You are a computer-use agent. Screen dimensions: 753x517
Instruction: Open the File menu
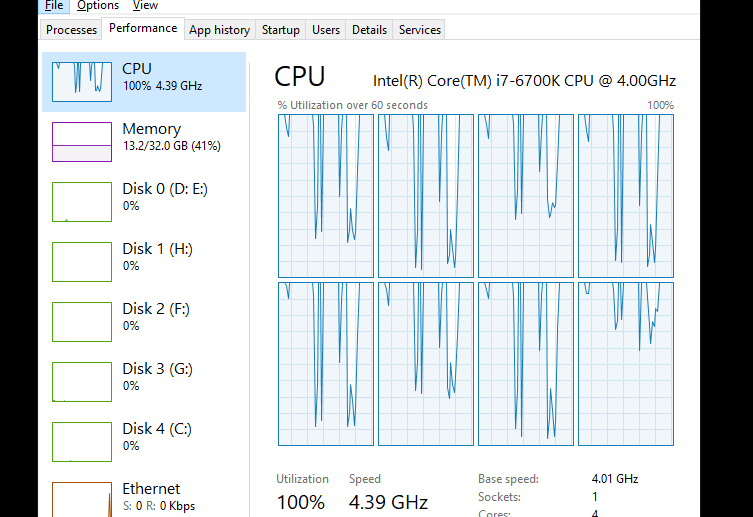click(x=54, y=6)
